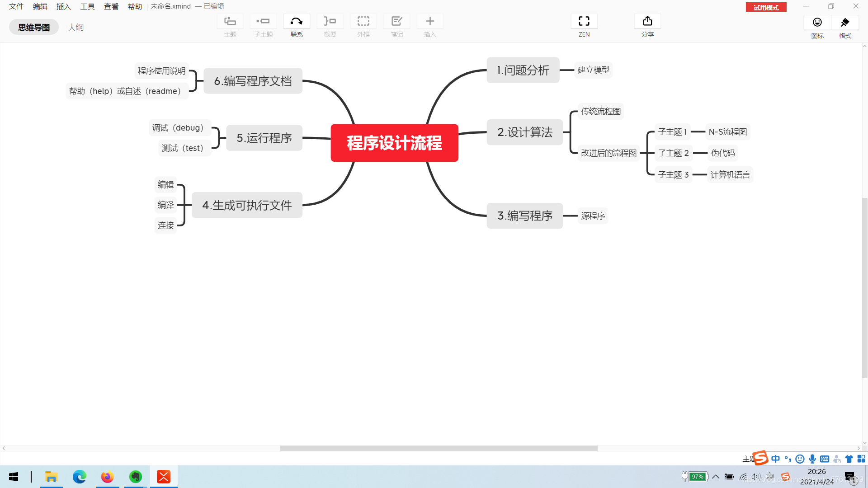Toggle the 图标 marker panel

pos(817,23)
